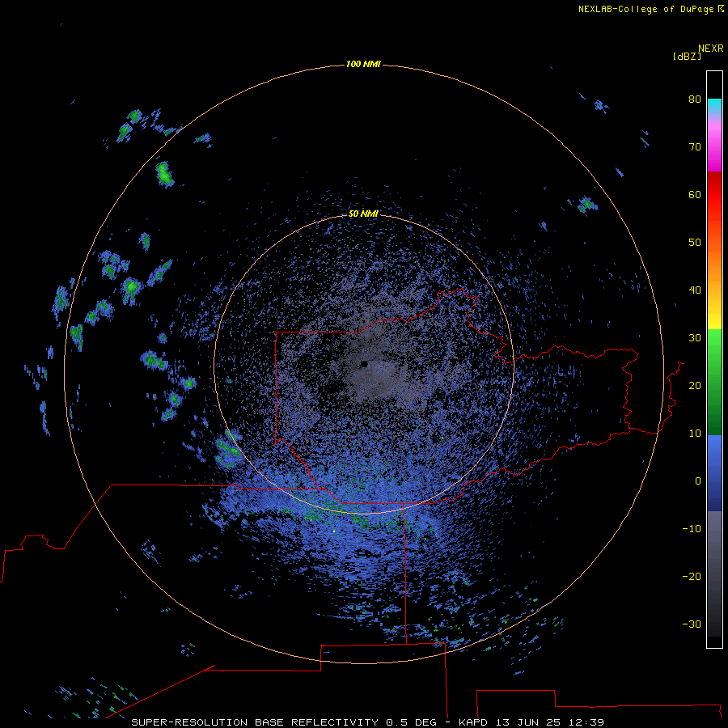Click the NEXR label above the color scale
728x728 pixels.
(x=711, y=49)
